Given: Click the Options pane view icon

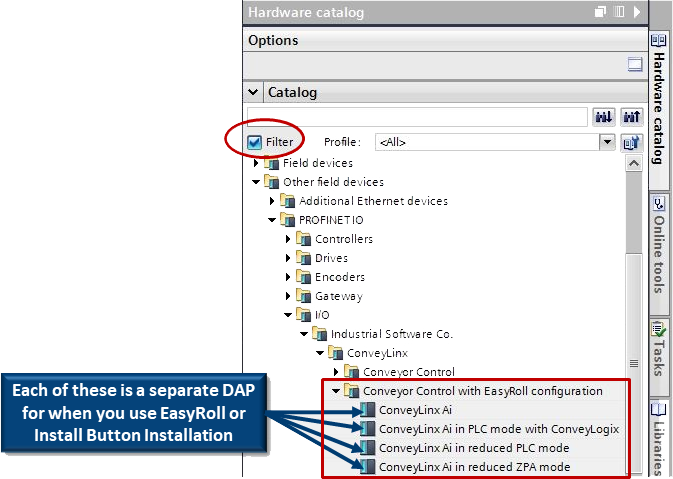Looking at the screenshot, I should point(635,64).
